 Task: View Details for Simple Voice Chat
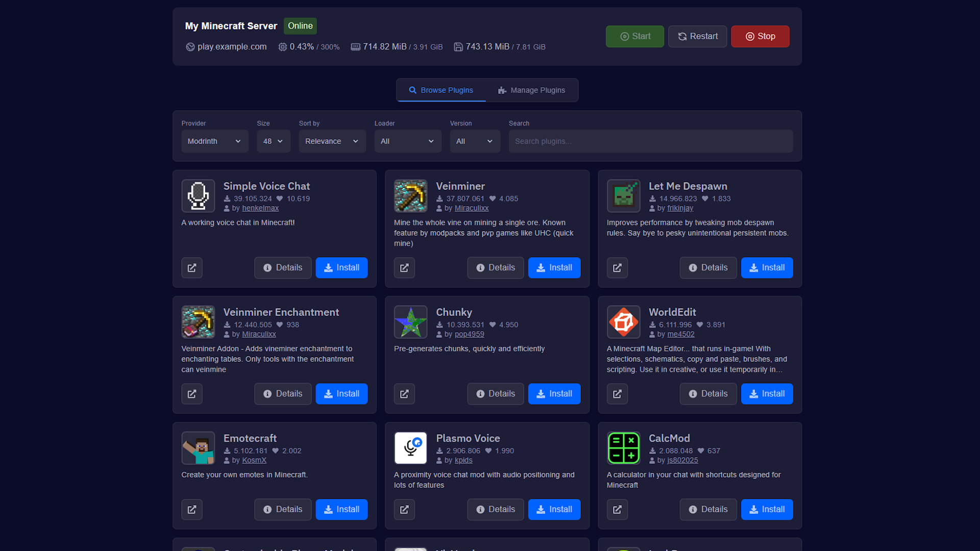point(283,268)
